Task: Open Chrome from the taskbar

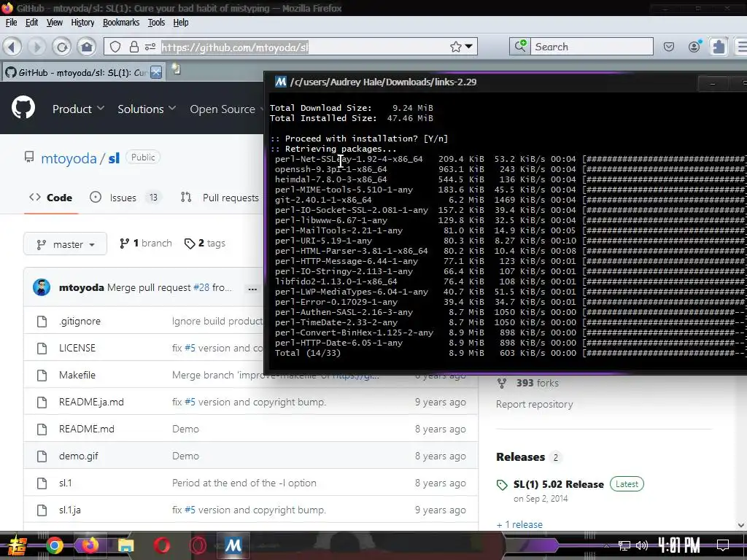Action: 54,545
